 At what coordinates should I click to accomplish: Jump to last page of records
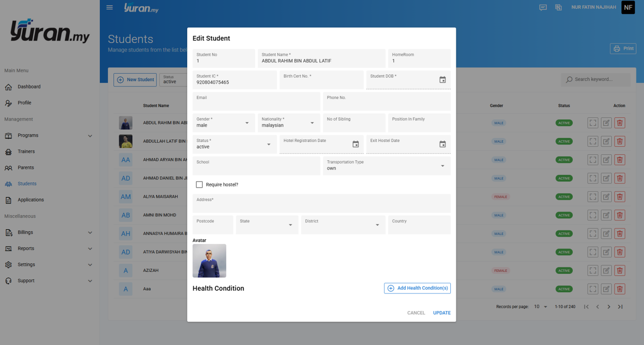(620, 307)
